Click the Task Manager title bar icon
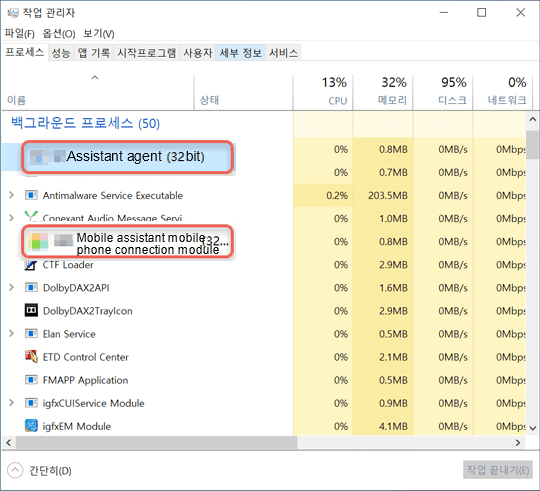The image size is (540, 491). [13, 13]
